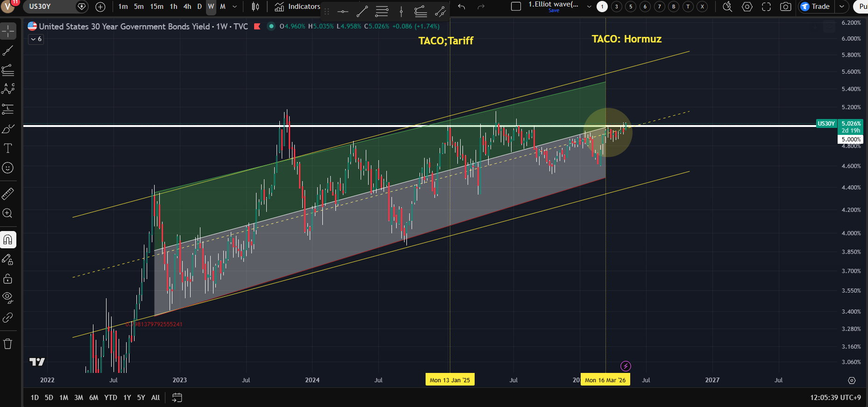Screen dimensions: 868x407
Task: Select the Zoom In tool
Action: click(8, 213)
